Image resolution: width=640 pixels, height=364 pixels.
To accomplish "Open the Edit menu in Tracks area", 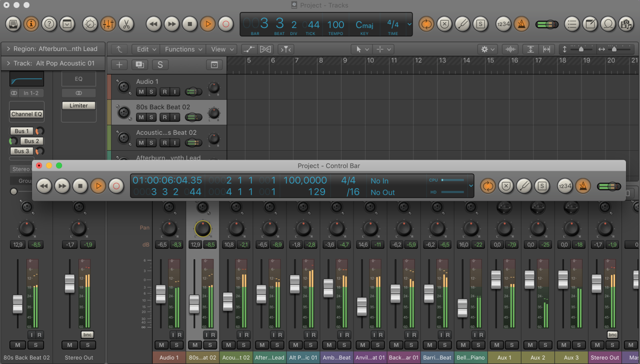I will (x=145, y=49).
